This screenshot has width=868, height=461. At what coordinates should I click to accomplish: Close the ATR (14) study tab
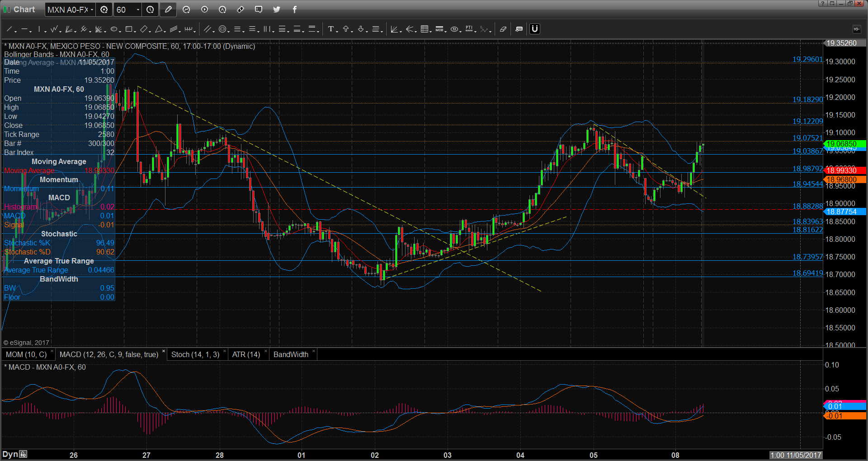point(266,351)
